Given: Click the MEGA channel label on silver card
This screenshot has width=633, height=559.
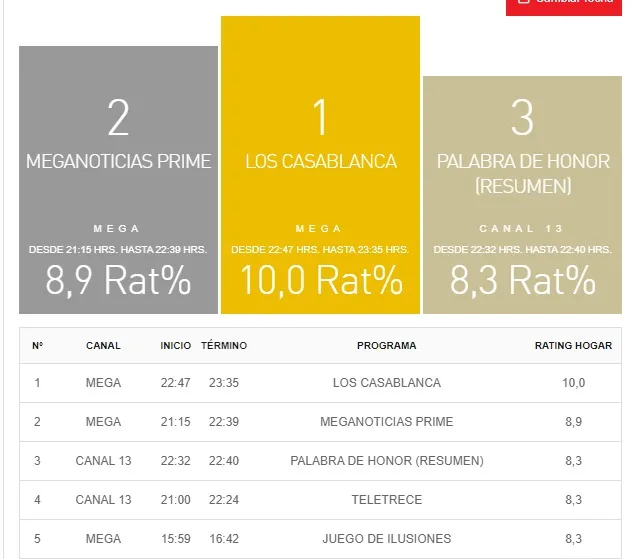Looking at the screenshot, I should tap(117, 228).
